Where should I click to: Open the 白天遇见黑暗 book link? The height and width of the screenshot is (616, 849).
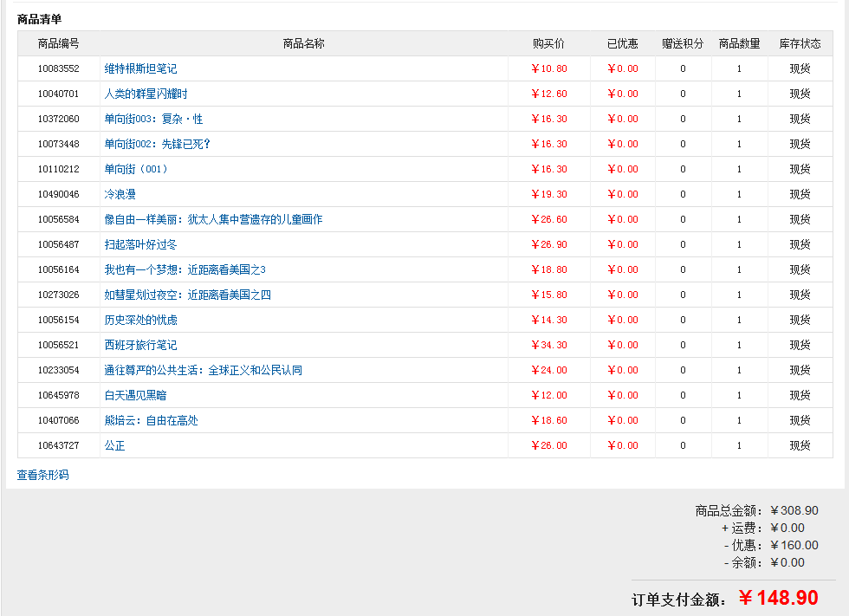(x=135, y=395)
